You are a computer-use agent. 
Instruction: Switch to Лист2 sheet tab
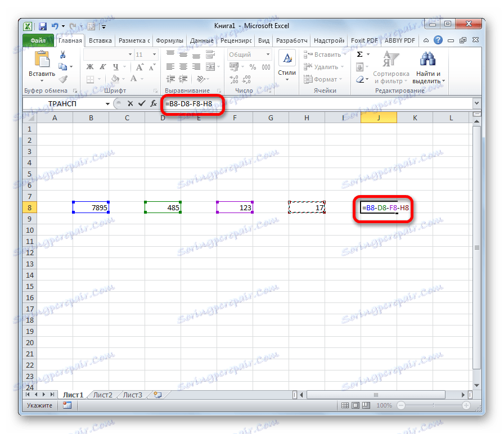102,395
